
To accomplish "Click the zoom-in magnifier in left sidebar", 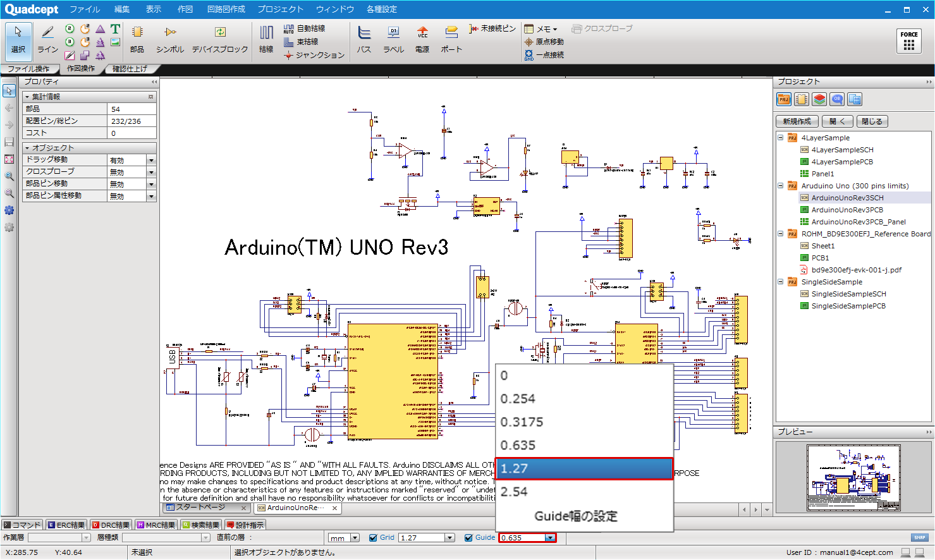I will pyautogui.click(x=9, y=176).
